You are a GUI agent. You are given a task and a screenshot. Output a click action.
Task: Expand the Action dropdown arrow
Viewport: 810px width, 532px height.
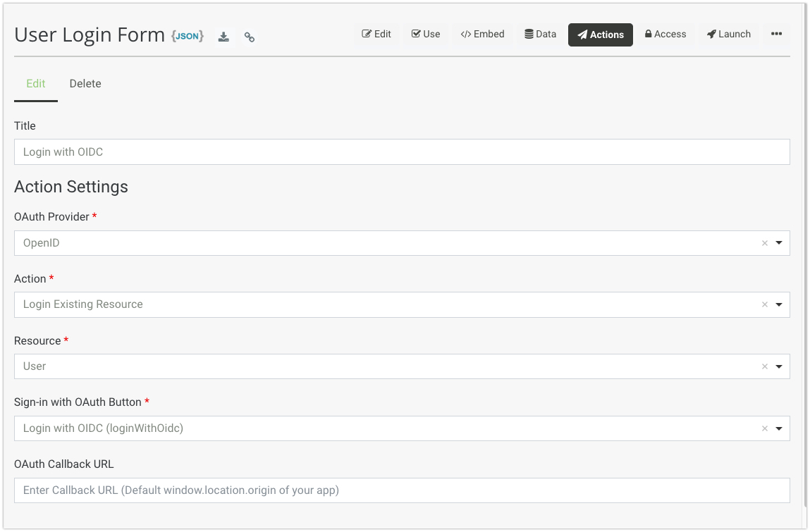[779, 305]
